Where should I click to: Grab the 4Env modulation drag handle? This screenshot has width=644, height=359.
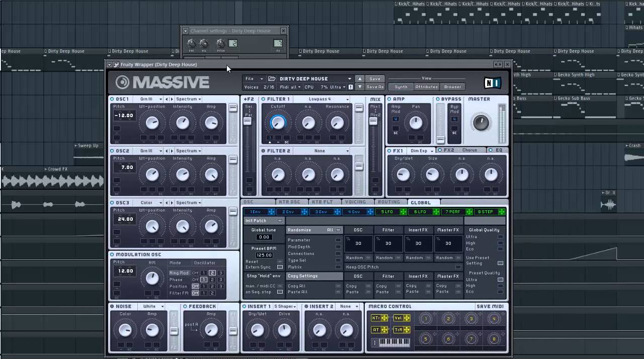[370, 212]
